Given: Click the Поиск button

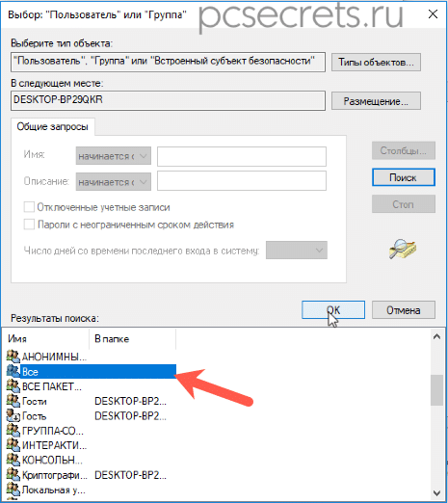Looking at the screenshot, I should 404,177.
